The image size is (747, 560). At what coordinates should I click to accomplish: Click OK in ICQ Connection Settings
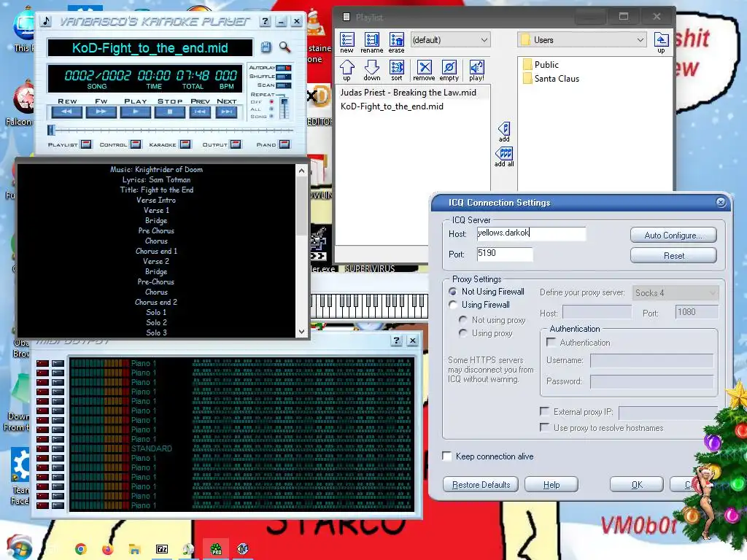tap(636, 485)
